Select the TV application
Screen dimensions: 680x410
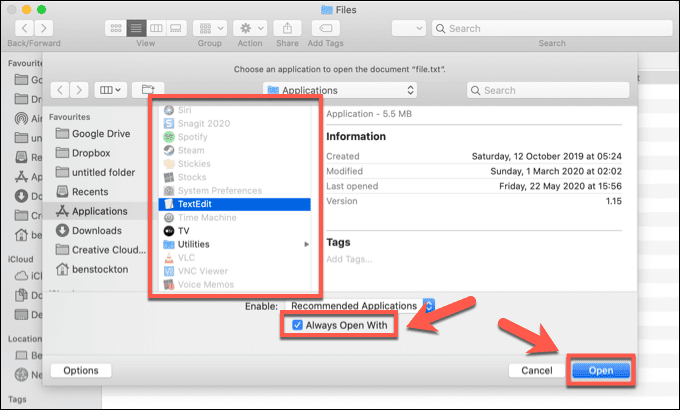tap(235, 231)
